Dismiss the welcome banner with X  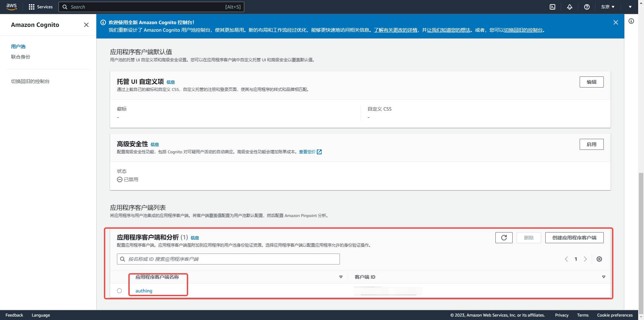pyautogui.click(x=615, y=22)
